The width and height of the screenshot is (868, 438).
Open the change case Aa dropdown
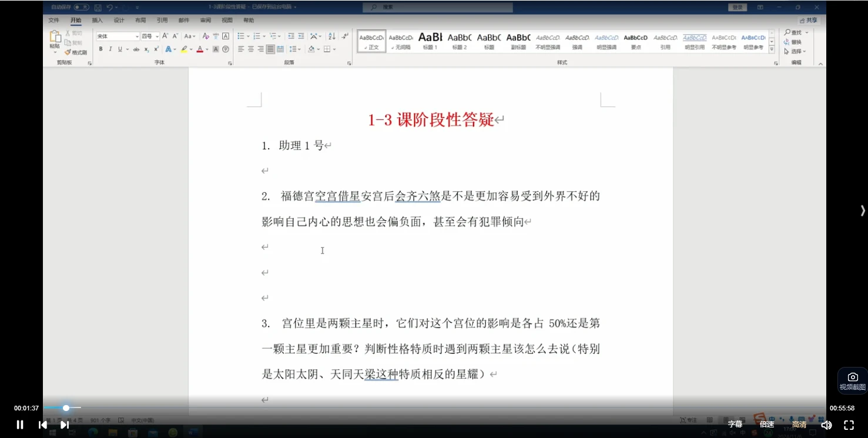(x=189, y=36)
